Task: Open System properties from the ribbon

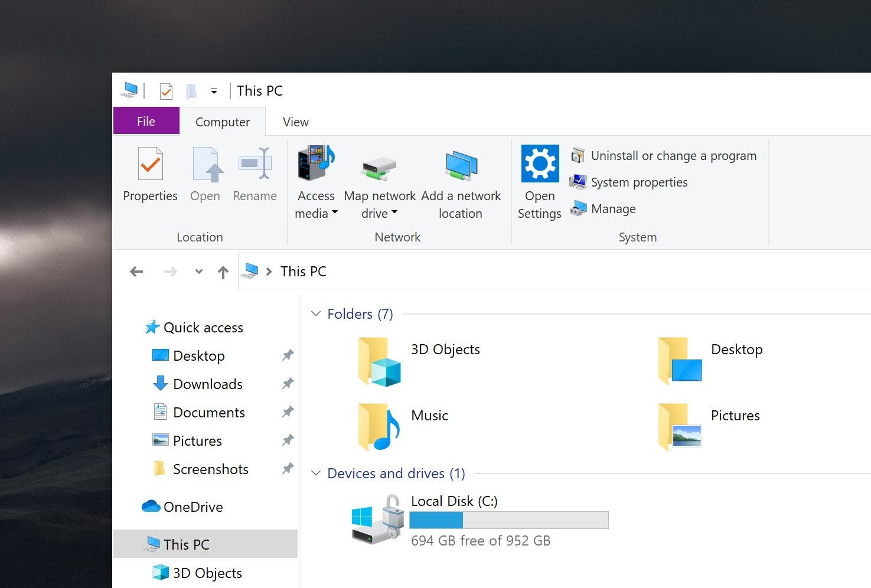Action: (x=628, y=182)
